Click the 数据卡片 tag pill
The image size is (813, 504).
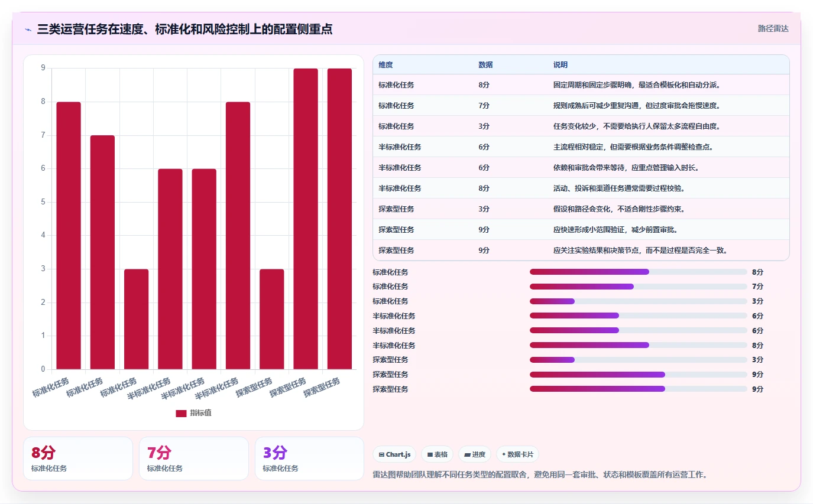pyautogui.click(x=517, y=454)
